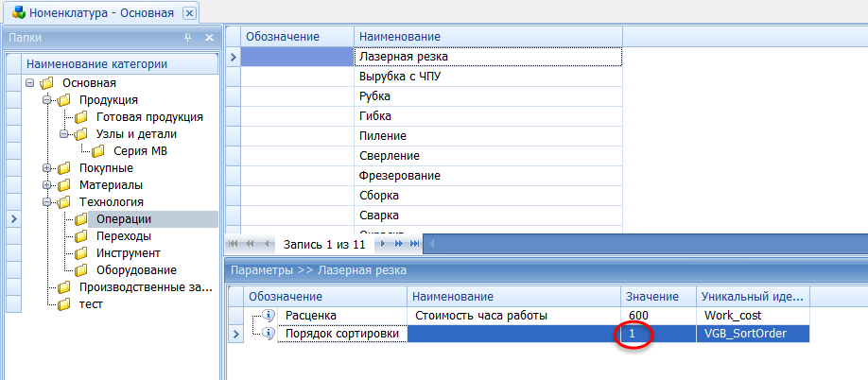Jump to the last record in navigator
868x380 pixels.
[413, 244]
